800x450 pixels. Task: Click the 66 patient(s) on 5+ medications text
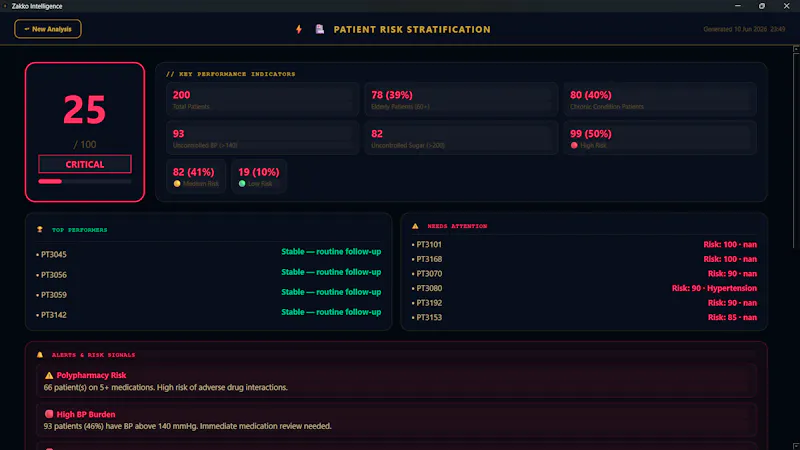tap(165, 387)
